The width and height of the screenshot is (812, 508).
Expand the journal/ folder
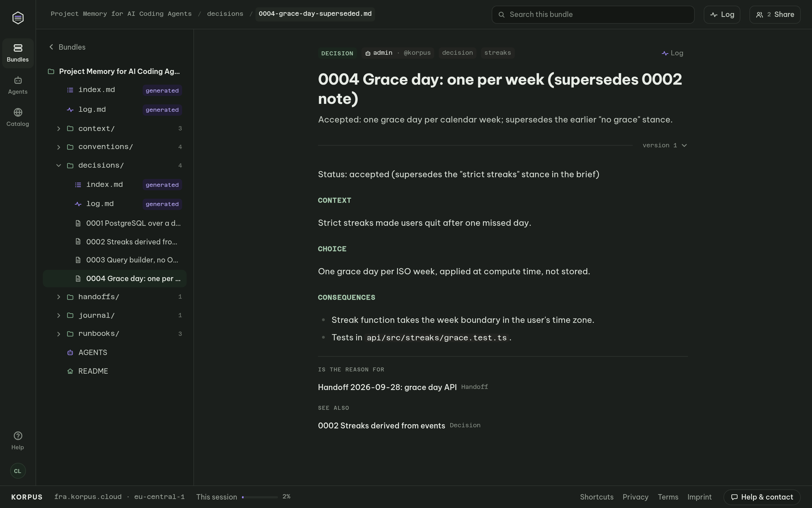tap(59, 316)
